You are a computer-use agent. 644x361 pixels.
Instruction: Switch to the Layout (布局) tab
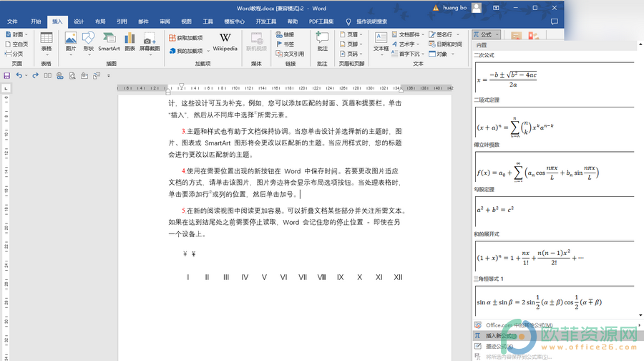[x=100, y=21]
